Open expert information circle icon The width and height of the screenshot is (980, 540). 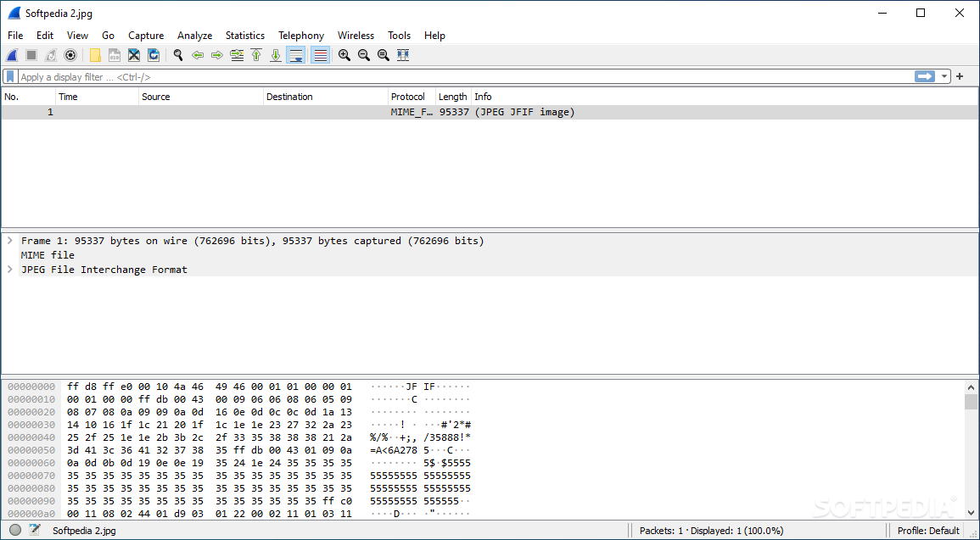pos(15,531)
